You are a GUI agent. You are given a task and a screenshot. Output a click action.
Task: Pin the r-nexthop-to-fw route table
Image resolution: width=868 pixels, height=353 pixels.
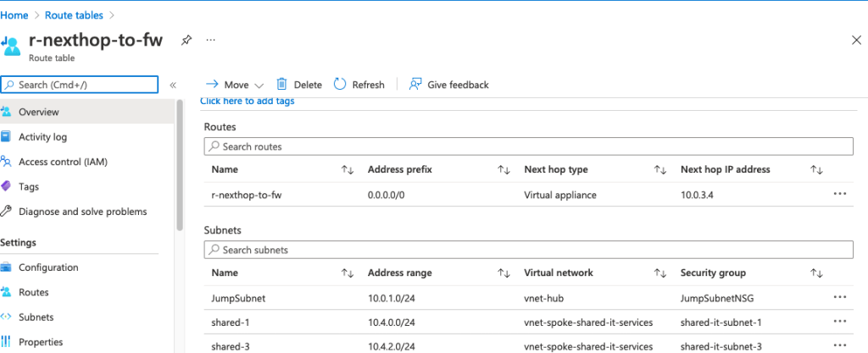(x=186, y=40)
